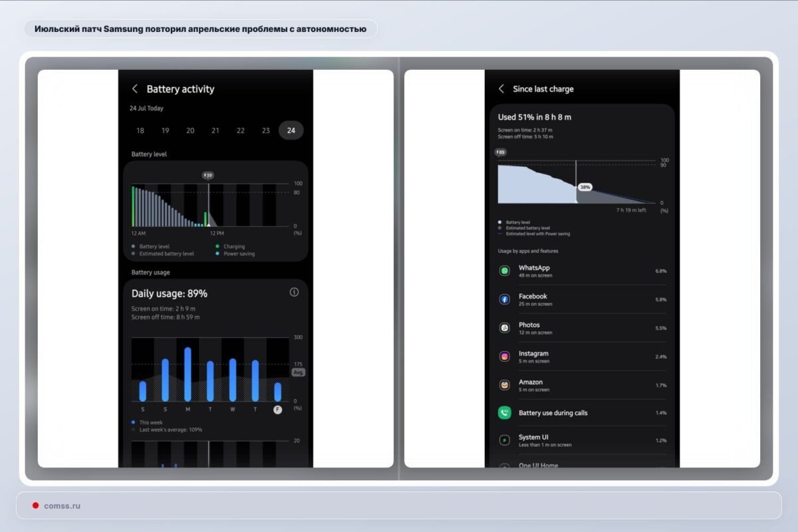Click Daily usage: 89% heading
Viewport: 798px width, 532px height.
170,293
